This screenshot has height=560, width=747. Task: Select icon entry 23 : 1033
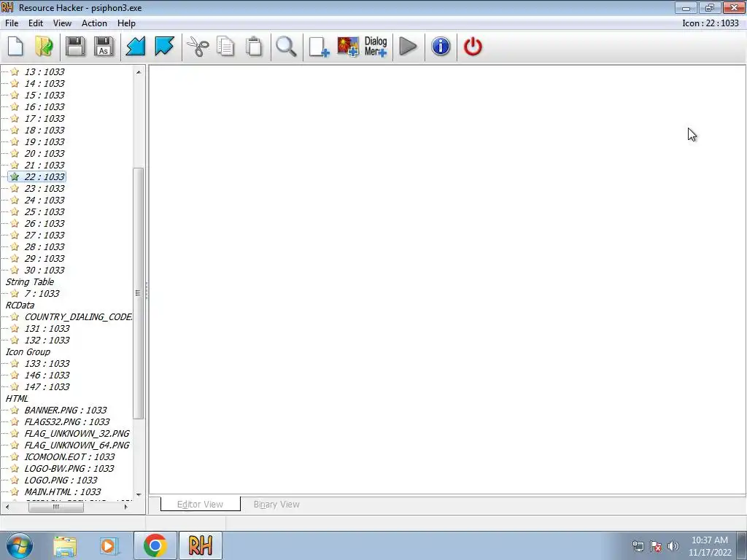(44, 189)
